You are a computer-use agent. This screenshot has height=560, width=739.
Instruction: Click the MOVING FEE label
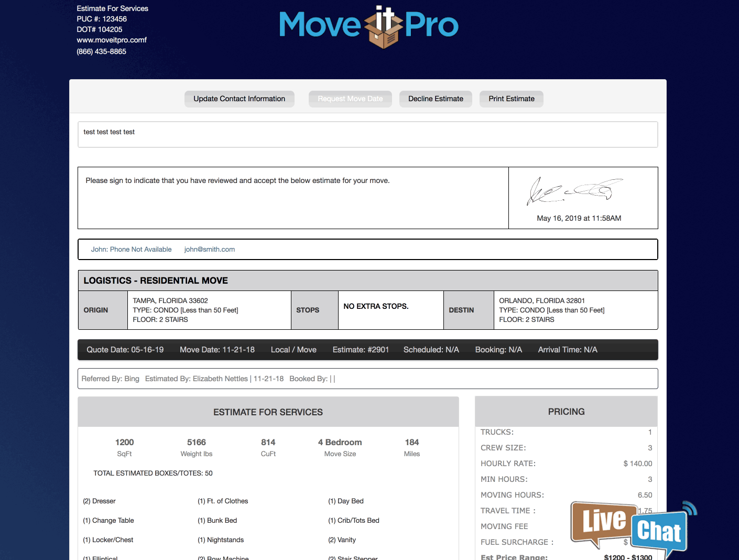click(505, 526)
